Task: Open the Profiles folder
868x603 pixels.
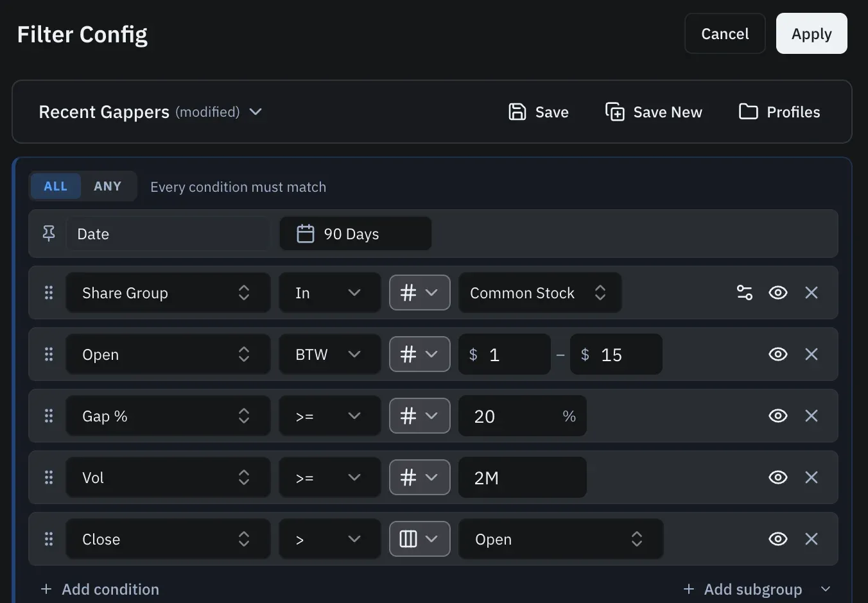Action: (x=779, y=112)
